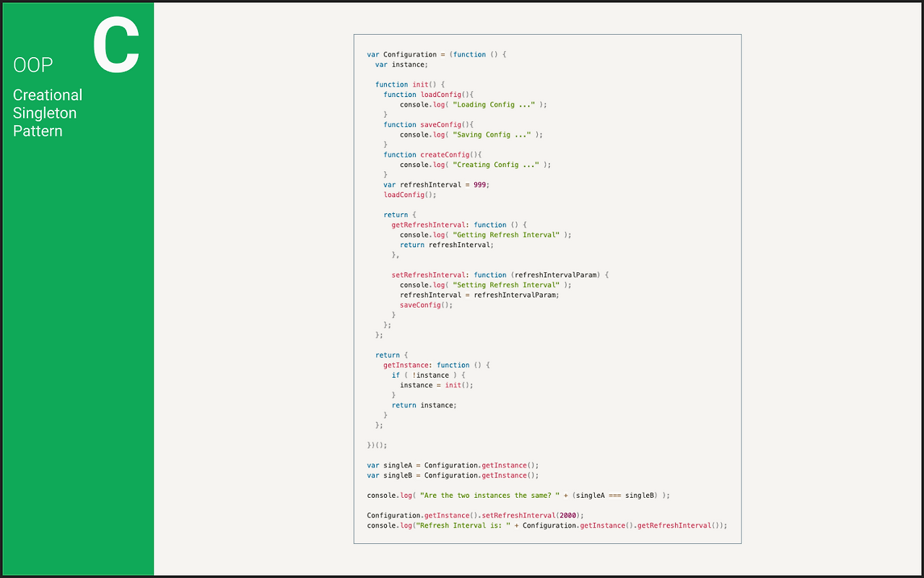
Task: Select the "var singleA = Configuration.getInstance();" line
Action: (453, 466)
